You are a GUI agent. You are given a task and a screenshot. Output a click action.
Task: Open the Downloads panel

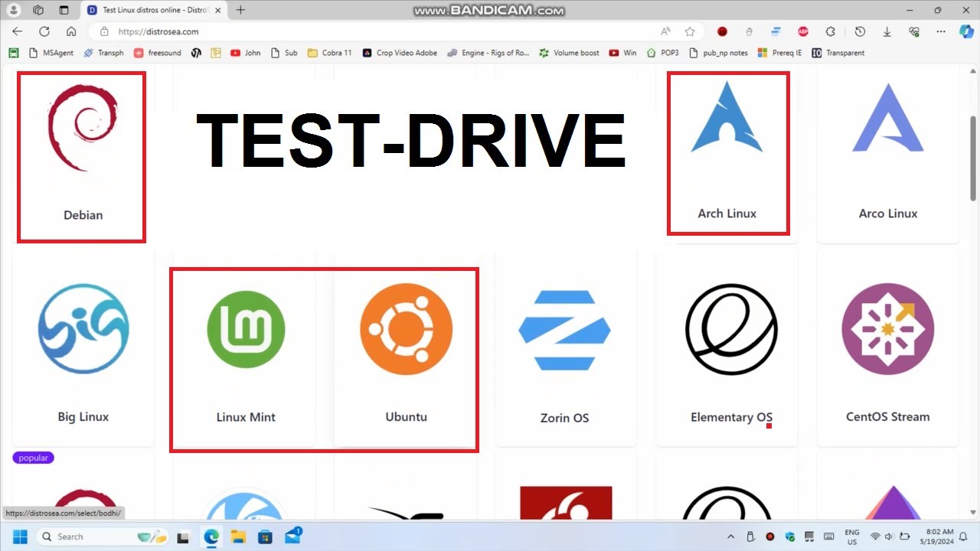(x=887, y=31)
